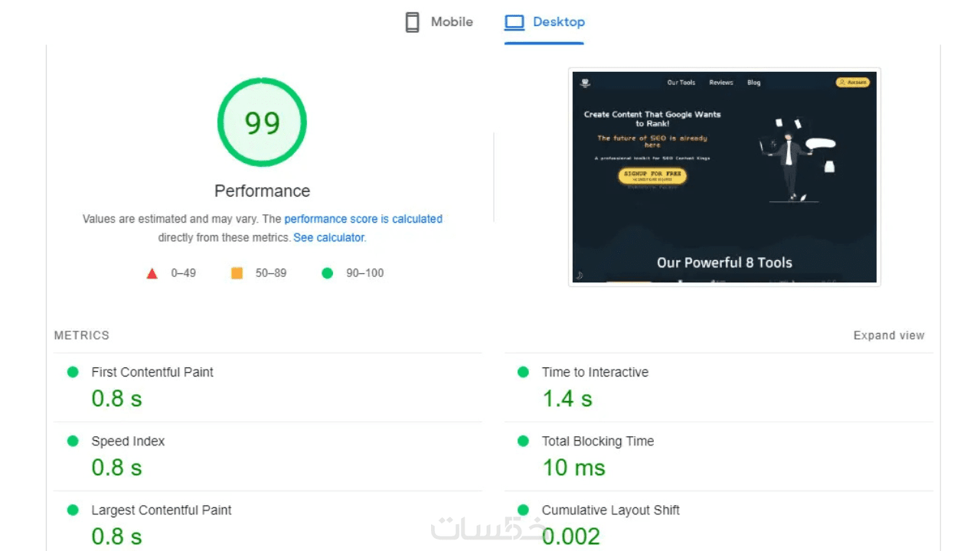Click the green dot beside Cumulative Layout Shift
Screen dimensions: 980x551
523,510
